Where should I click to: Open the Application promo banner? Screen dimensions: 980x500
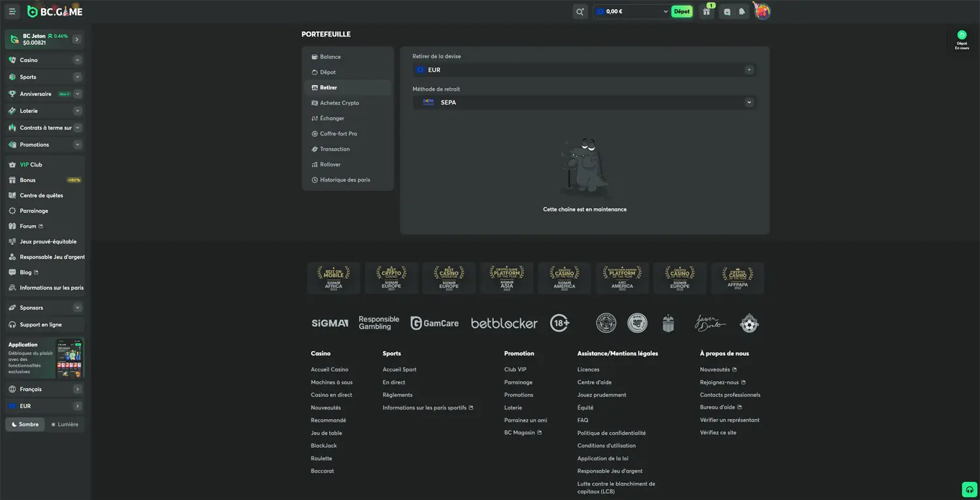(44, 358)
